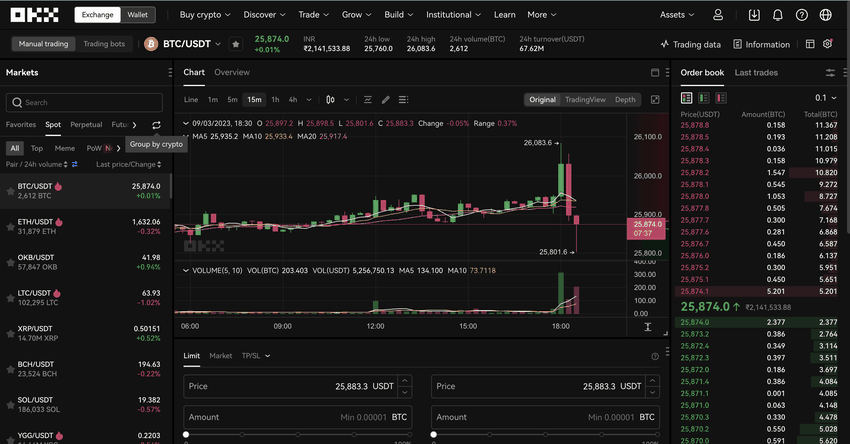Open the more timeframes dropdown

click(x=309, y=100)
